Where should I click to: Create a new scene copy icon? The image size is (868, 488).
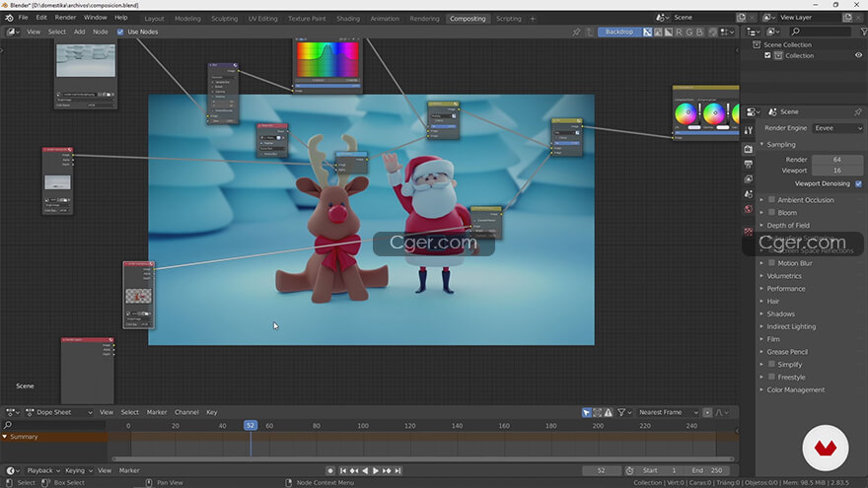point(741,18)
